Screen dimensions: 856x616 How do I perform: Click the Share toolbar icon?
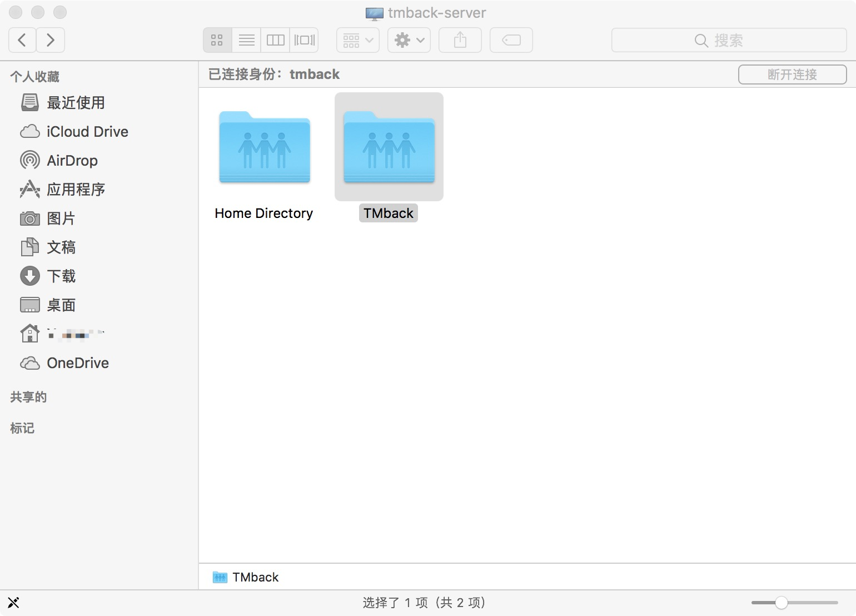tap(460, 40)
